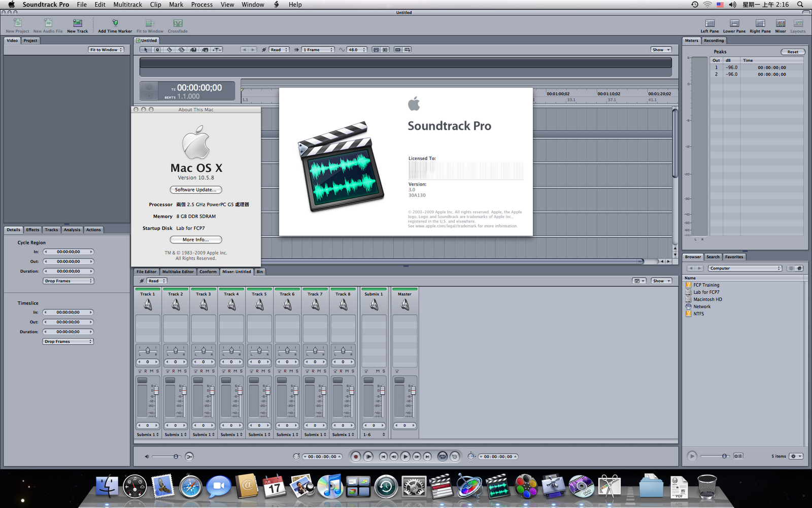The height and width of the screenshot is (508, 812).
Task: Switch to the Recording tab
Action: (714, 41)
